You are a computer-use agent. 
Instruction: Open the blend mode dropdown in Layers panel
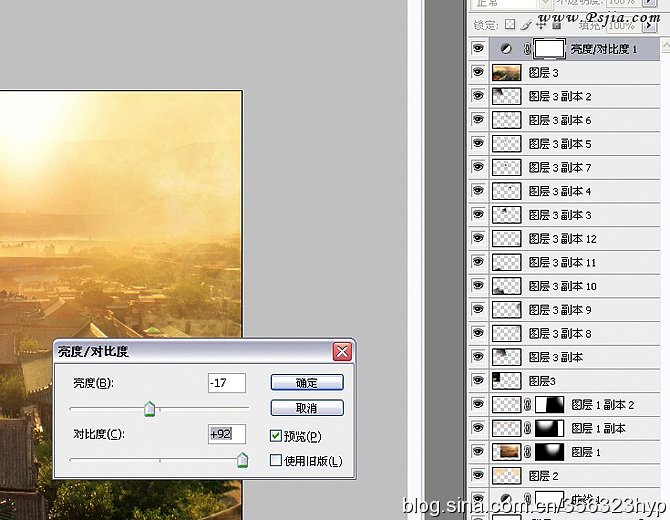(x=545, y=3)
